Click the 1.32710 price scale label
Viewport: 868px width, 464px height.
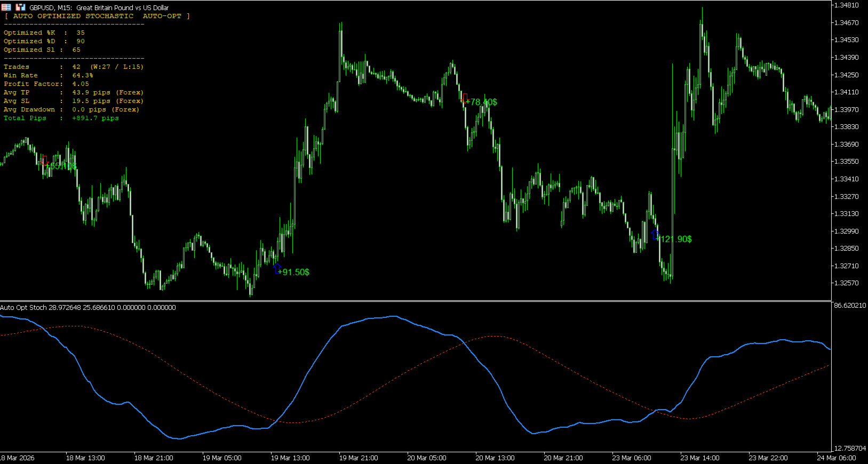[846, 266]
